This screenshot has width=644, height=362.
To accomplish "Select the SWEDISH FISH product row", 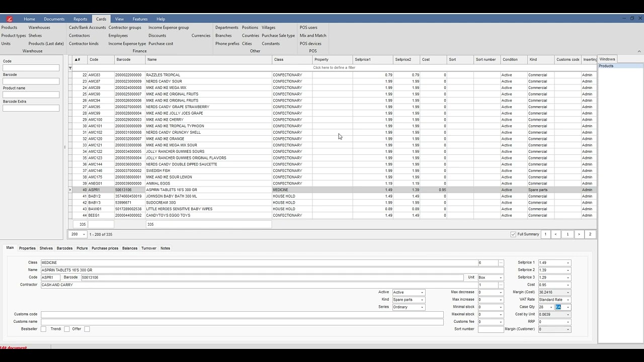I will [x=332, y=171].
